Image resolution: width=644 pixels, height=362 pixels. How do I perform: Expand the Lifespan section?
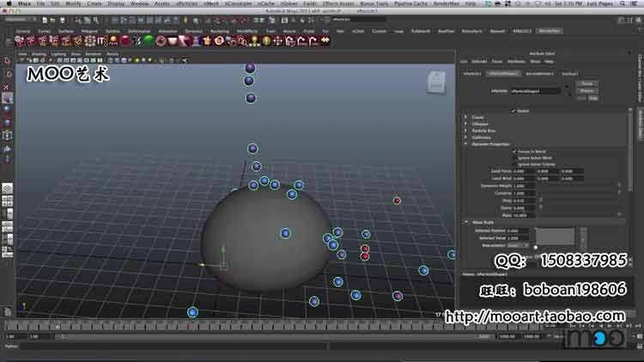[465, 124]
